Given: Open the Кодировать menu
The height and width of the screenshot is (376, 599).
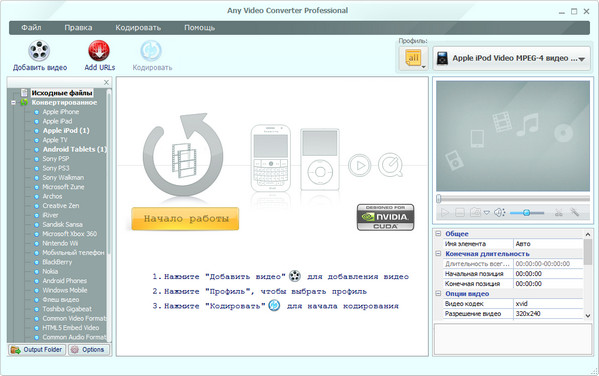Looking at the screenshot, I should click(138, 28).
